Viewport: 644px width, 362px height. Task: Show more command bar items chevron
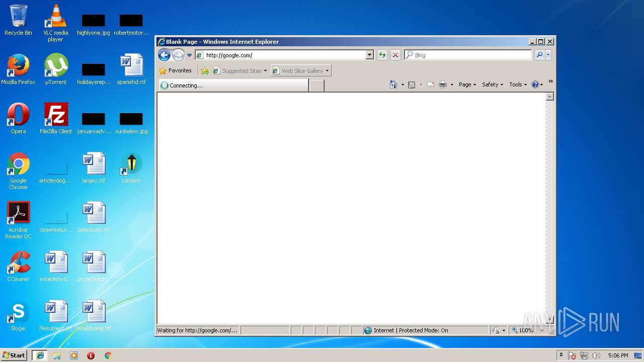[x=550, y=81]
